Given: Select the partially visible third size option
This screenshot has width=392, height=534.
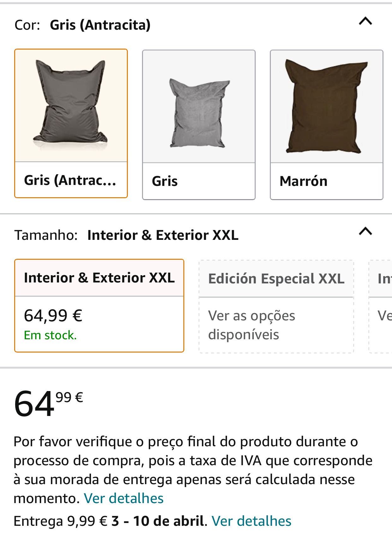Looking at the screenshot, I should click(x=380, y=306).
